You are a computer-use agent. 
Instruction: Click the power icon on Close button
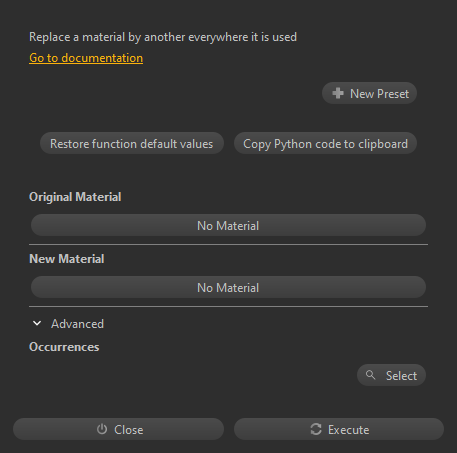[102, 429]
